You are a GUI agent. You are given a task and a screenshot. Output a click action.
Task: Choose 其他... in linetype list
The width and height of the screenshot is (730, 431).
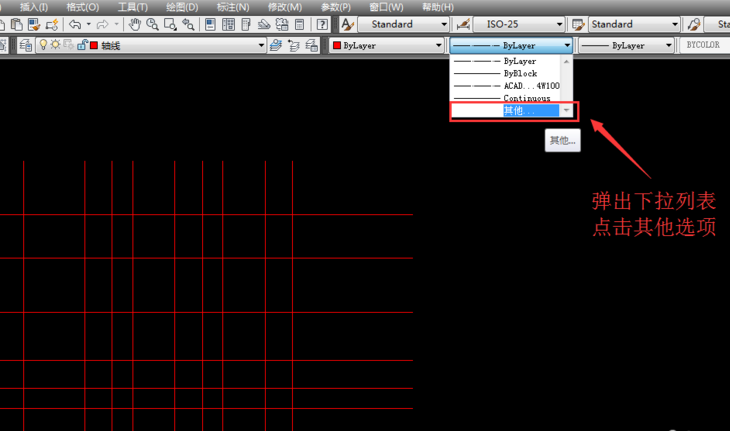[x=518, y=111]
